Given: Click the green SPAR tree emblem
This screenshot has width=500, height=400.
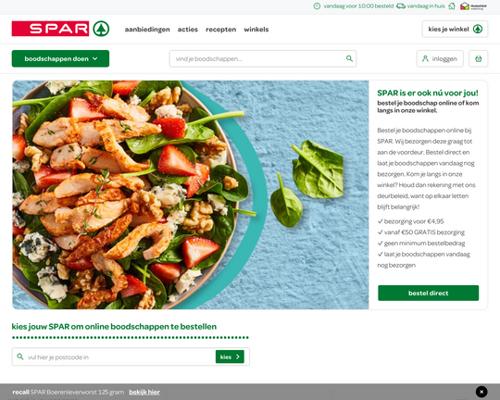Looking at the screenshot, I should click(x=101, y=28).
